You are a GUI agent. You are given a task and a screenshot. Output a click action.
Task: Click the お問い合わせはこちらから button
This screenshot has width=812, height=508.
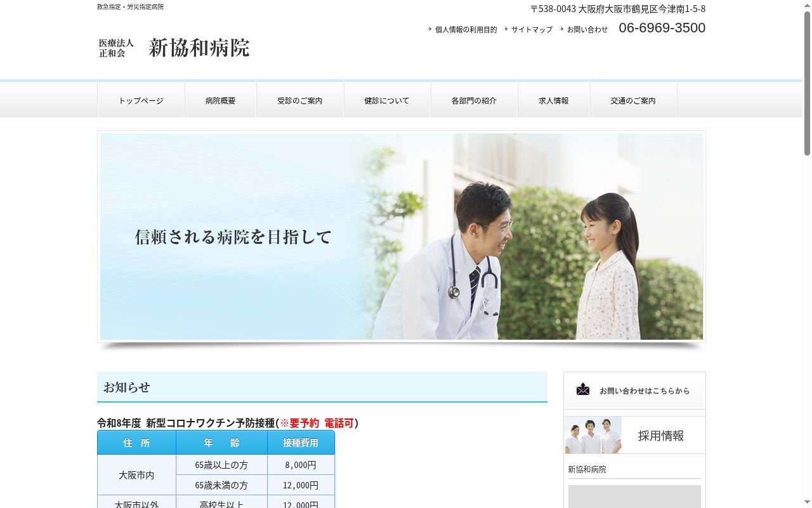[634, 390]
